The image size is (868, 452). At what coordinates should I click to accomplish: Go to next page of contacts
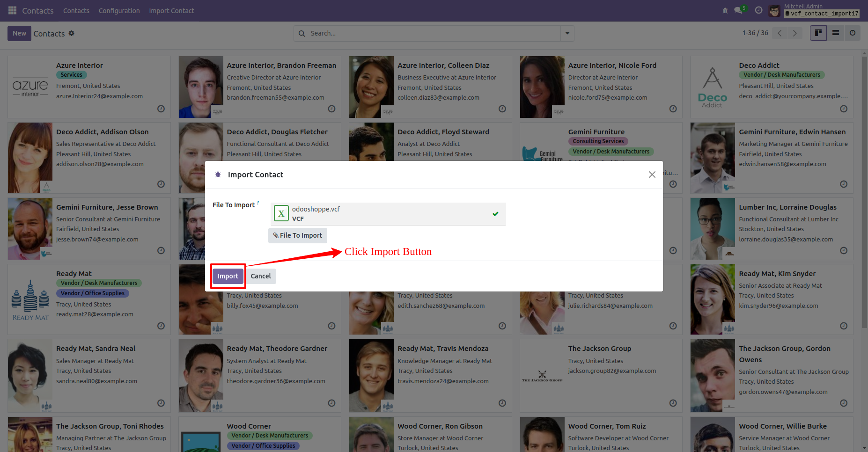click(794, 33)
